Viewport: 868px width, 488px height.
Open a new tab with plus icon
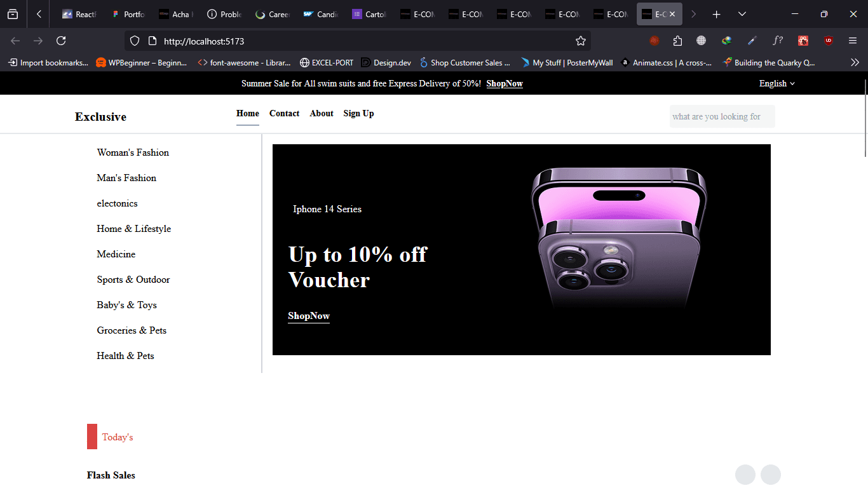[x=716, y=14]
